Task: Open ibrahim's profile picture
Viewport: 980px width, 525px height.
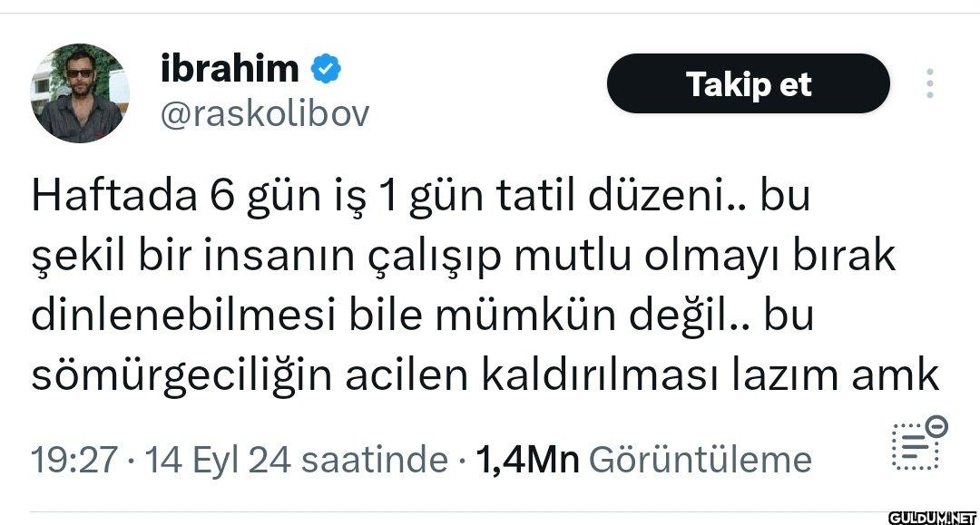Action: coord(79,93)
